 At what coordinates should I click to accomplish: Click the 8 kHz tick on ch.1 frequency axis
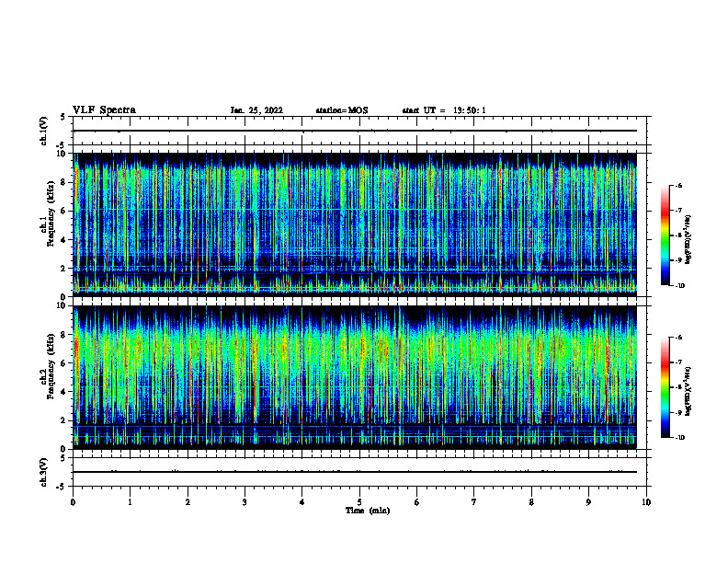(x=63, y=182)
